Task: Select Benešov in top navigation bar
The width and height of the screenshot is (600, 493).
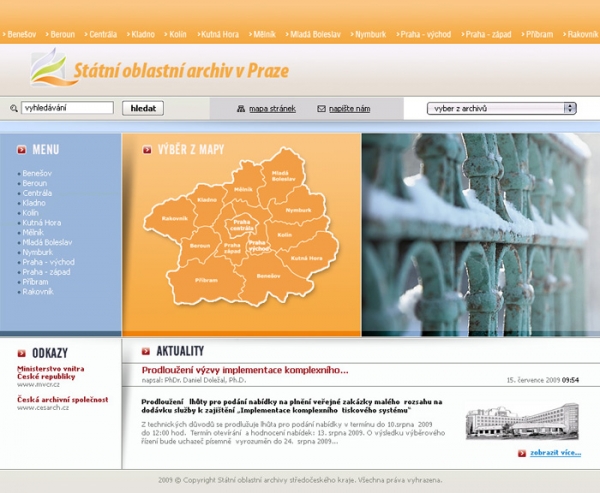Action: pos(21,34)
